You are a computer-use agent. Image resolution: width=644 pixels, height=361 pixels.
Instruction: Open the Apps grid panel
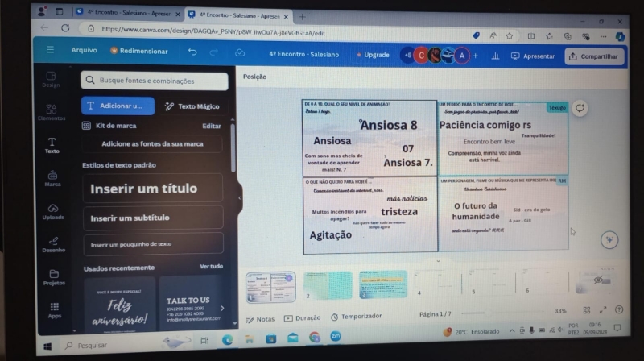55,310
